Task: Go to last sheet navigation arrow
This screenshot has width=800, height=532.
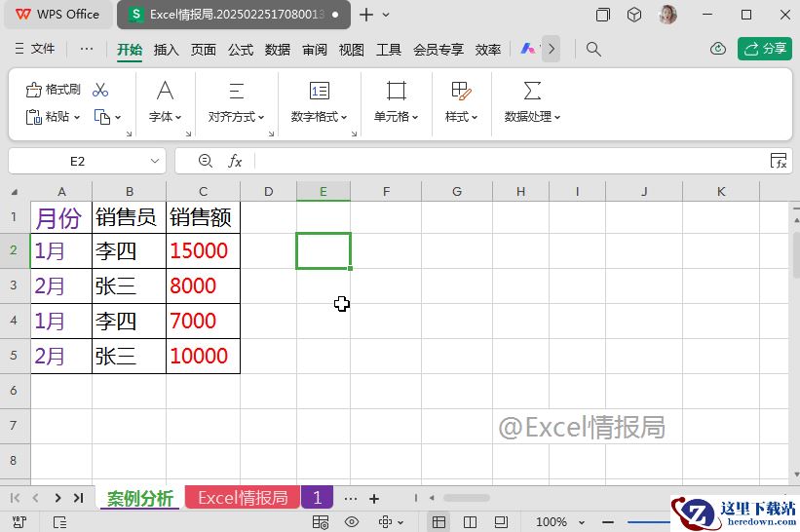Action: click(x=78, y=498)
